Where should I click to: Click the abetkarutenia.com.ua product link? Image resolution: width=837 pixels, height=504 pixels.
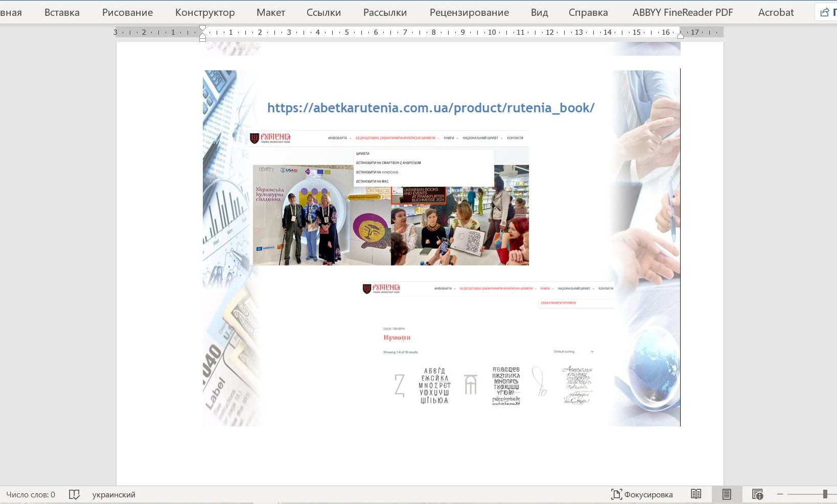click(x=431, y=108)
